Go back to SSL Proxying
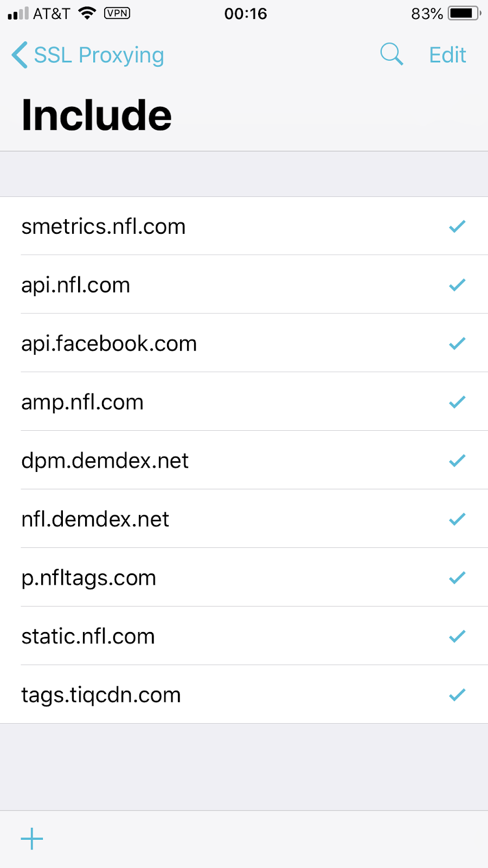The image size is (488, 868). (99, 55)
